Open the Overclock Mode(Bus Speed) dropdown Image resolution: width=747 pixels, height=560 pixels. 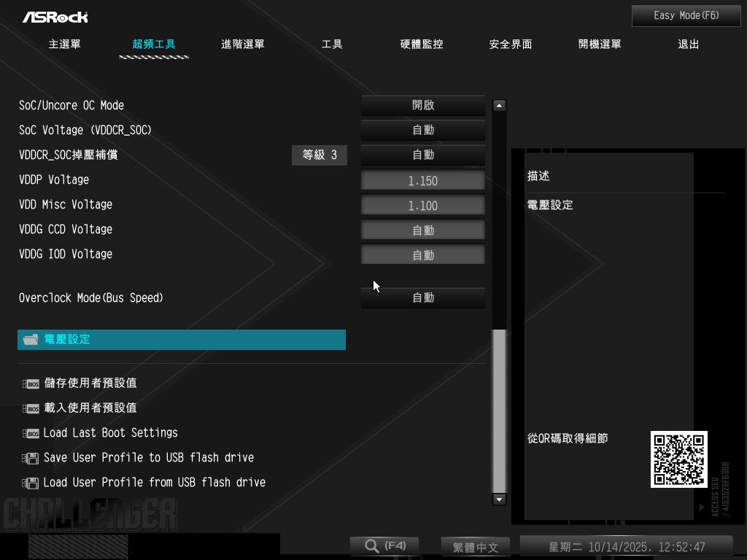coord(422,297)
